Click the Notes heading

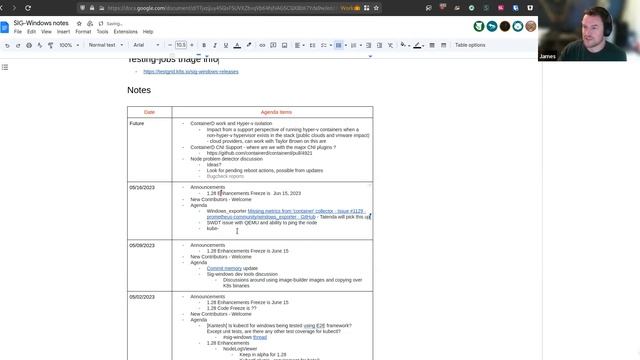(x=139, y=90)
